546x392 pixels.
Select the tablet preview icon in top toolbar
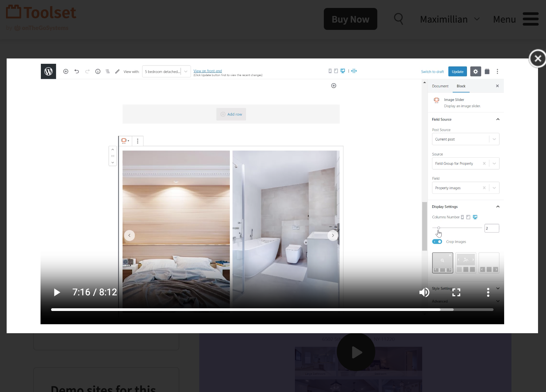(x=336, y=71)
